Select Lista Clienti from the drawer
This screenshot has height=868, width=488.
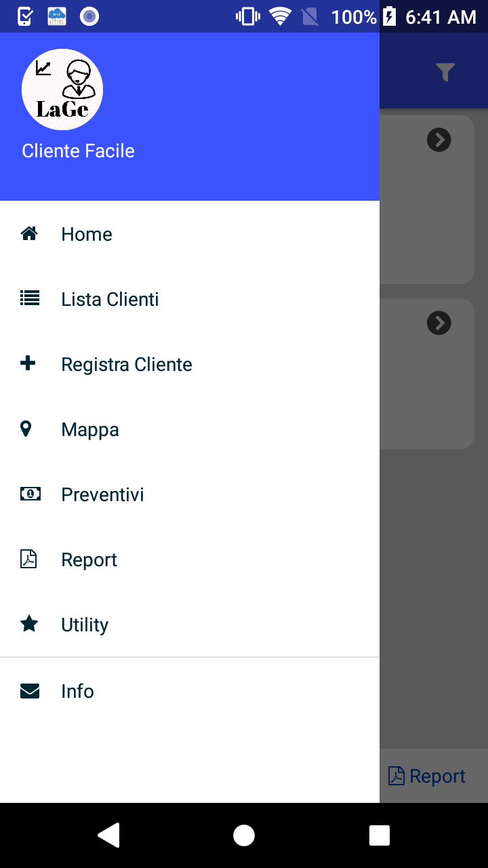190,299
